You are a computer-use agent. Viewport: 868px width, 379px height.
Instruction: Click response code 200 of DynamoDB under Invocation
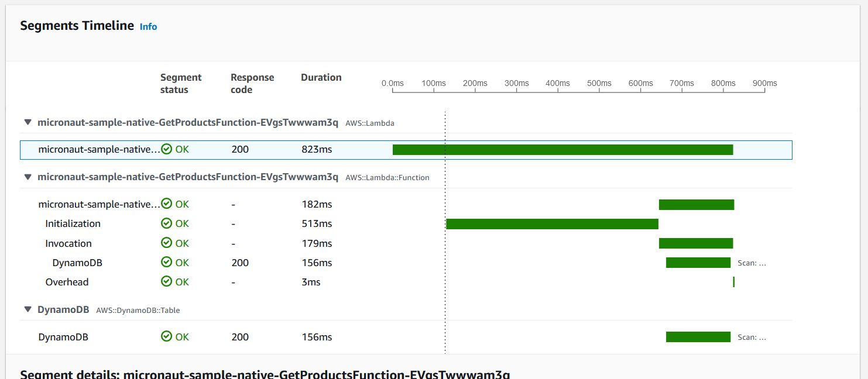coord(240,263)
